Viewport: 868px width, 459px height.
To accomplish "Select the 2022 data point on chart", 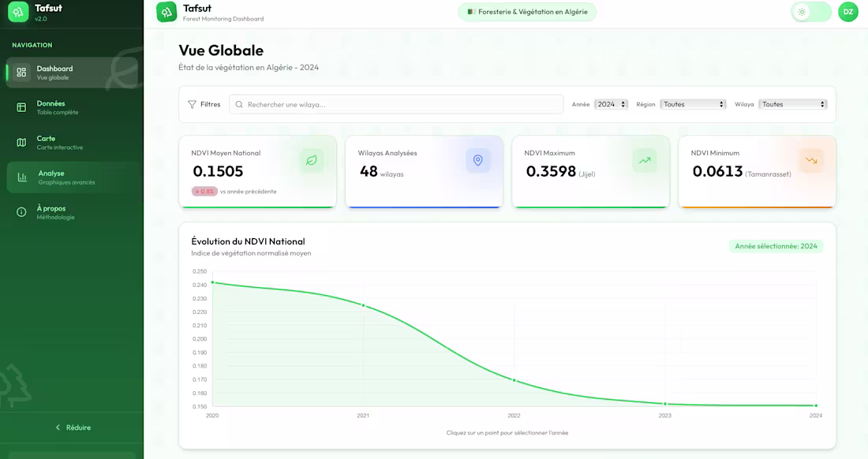I will click(514, 380).
